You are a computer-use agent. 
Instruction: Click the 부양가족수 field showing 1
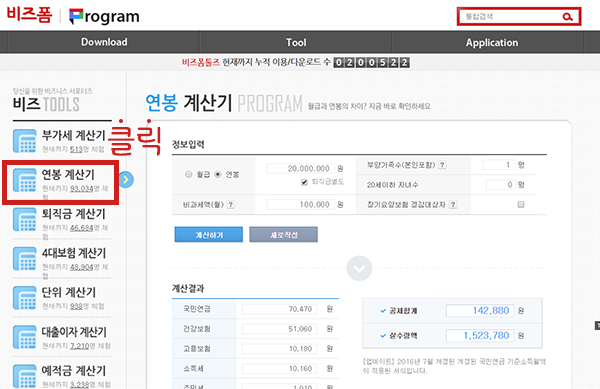pyautogui.click(x=499, y=165)
